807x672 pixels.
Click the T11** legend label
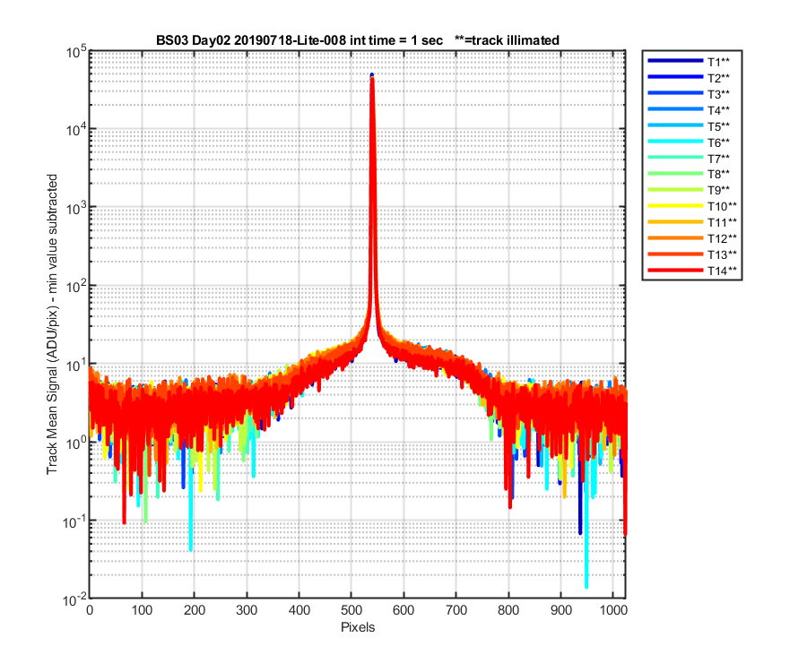tap(722, 222)
